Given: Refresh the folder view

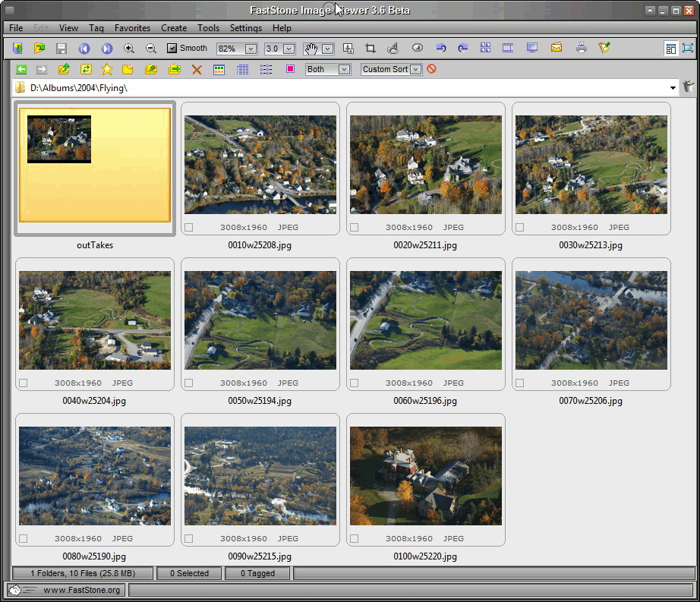Looking at the screenshot, I should 86,69.
